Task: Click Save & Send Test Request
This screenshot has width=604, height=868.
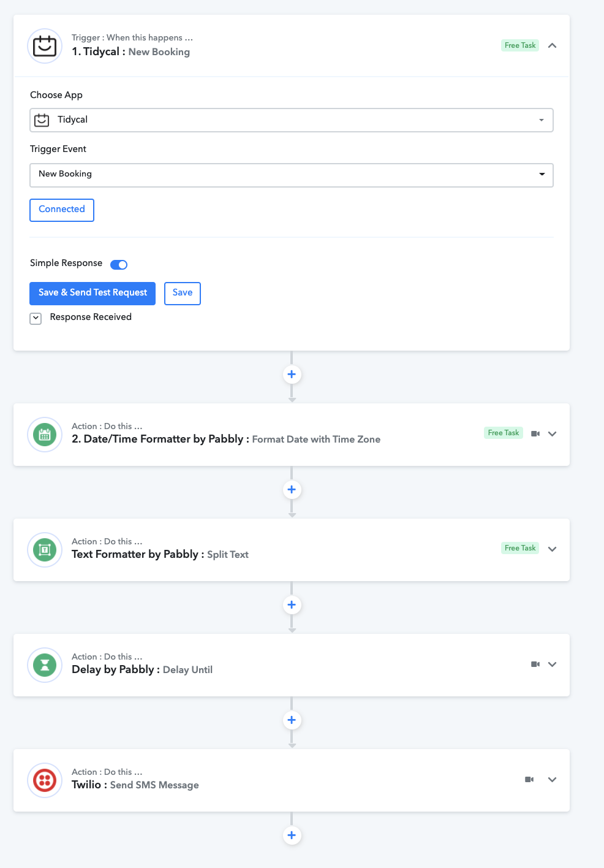Action: coord(92,294)
